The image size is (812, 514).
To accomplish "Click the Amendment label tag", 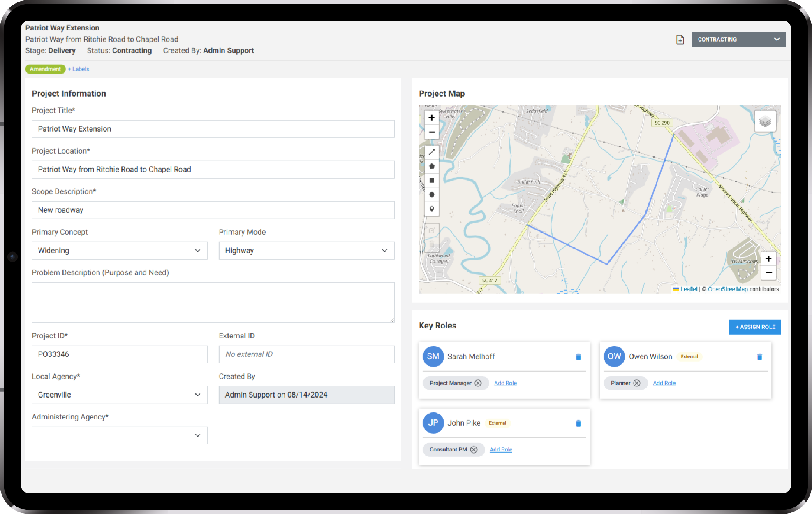I will click(45, 69).
